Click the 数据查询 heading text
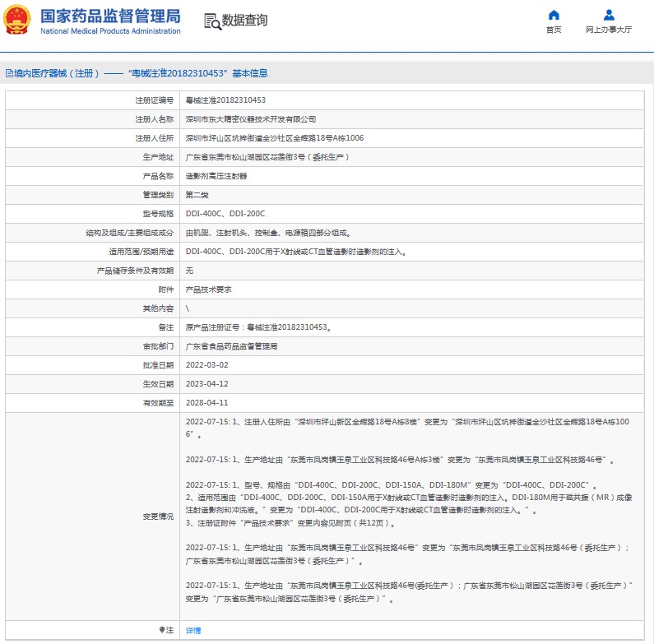 (x=245, y=20)
